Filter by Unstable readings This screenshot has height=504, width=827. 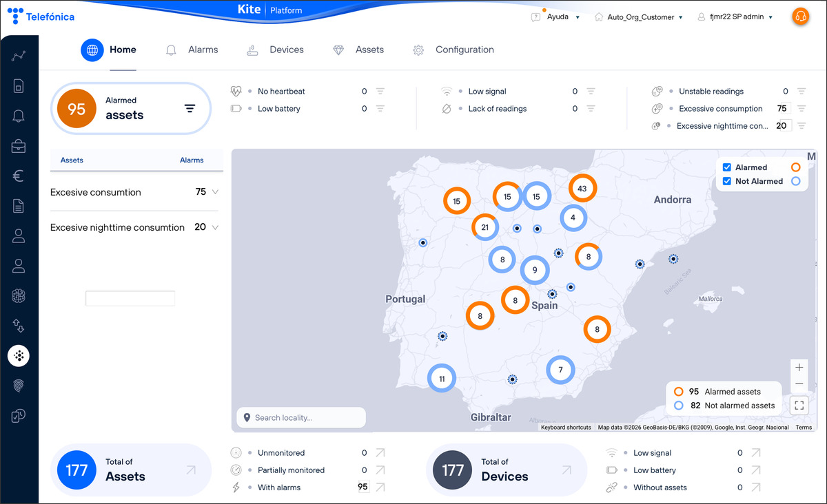coord(801,91)
